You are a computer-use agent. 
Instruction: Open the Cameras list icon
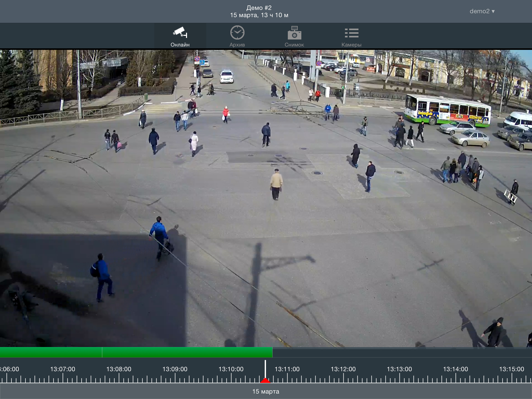pos(351,33)
